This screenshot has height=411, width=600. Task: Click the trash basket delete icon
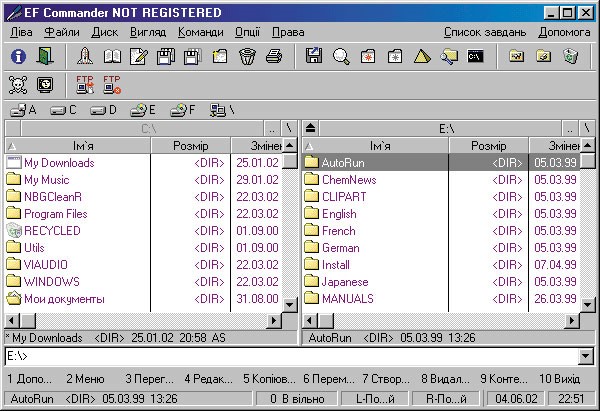(x=247, y=57)
